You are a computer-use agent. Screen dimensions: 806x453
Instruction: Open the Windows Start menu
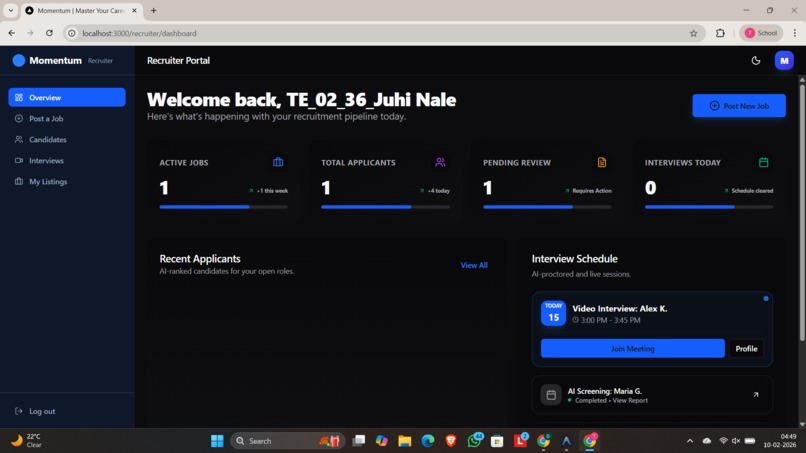tap(217, 441)
